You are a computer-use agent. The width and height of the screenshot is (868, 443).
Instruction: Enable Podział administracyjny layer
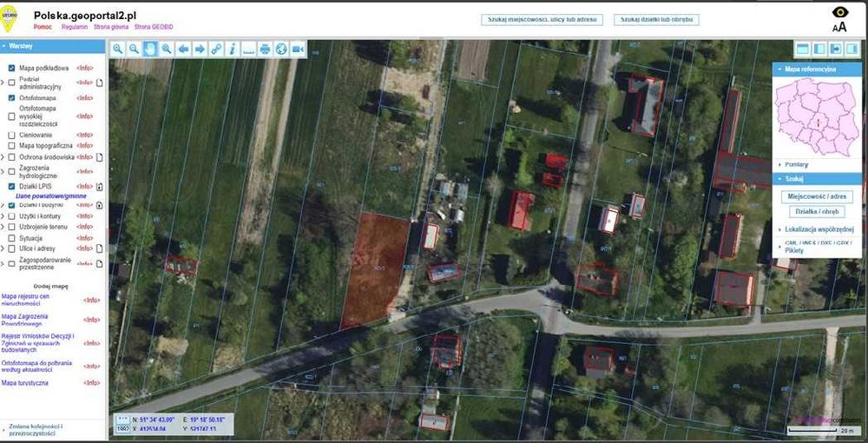[11, 83]
